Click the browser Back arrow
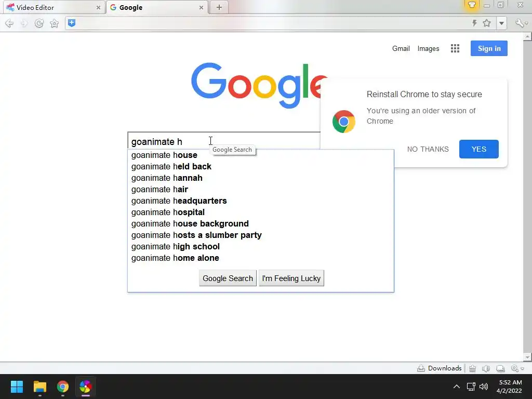 click(9, 23)
